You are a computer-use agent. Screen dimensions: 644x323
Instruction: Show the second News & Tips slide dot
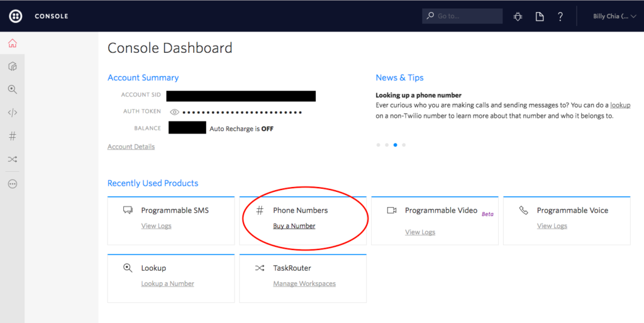[x=387, y=145]
